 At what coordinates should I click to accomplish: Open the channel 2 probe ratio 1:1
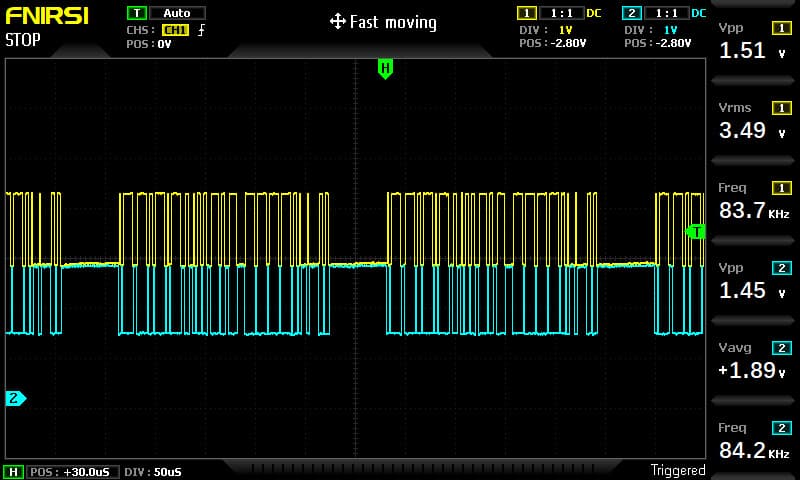click(667, 13)
